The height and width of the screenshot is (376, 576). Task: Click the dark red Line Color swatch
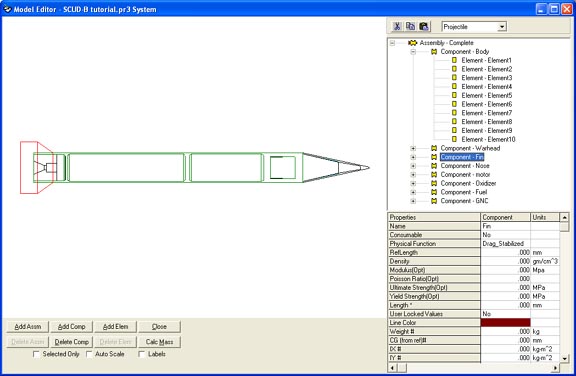pyautogui.click(x=505, y=323)
